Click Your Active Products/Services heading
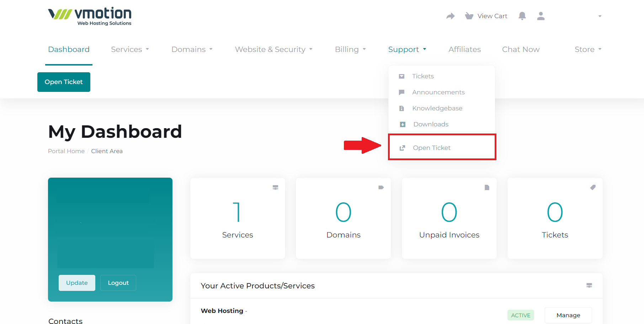Screen dimensions: 644x324 coord(257,286)
